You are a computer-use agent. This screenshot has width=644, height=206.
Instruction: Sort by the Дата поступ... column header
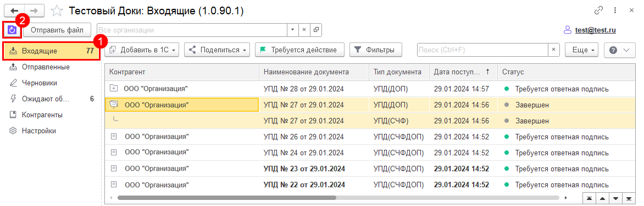(x=463, y=72)
